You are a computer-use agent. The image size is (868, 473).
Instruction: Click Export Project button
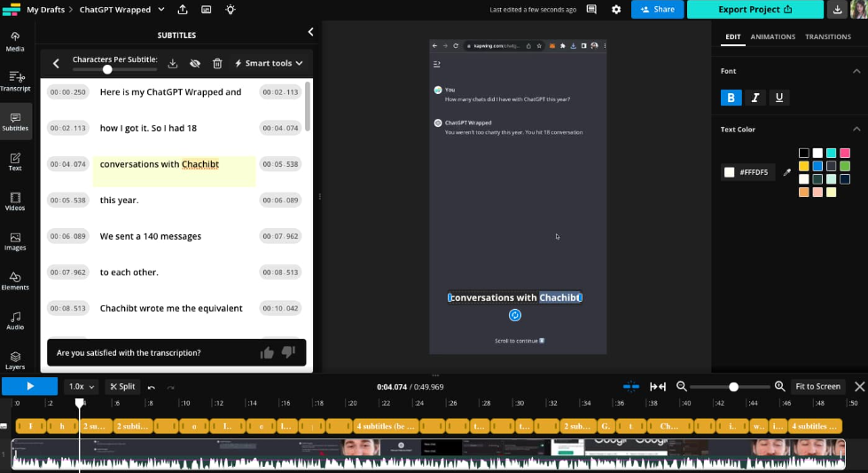pos(755,10)
